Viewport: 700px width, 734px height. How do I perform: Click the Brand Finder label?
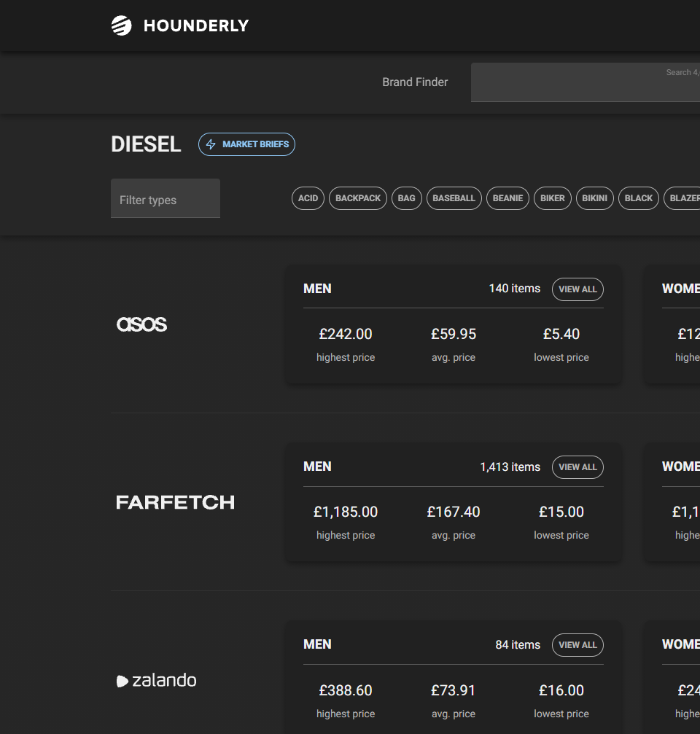[x=415, y=82]
